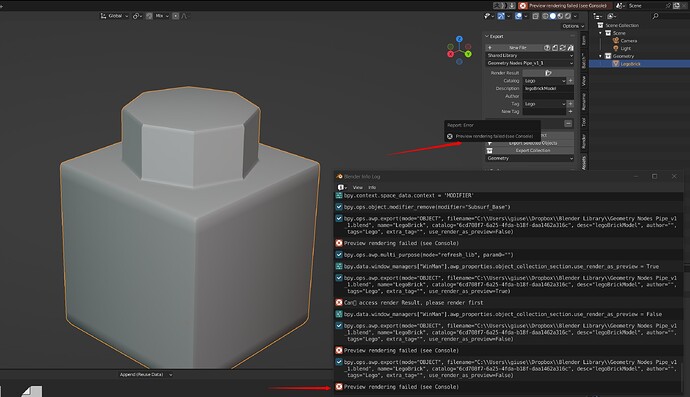Open the scene browse icon in top bar
Viewport: 690px width, 397px height.
click(620, 6)
